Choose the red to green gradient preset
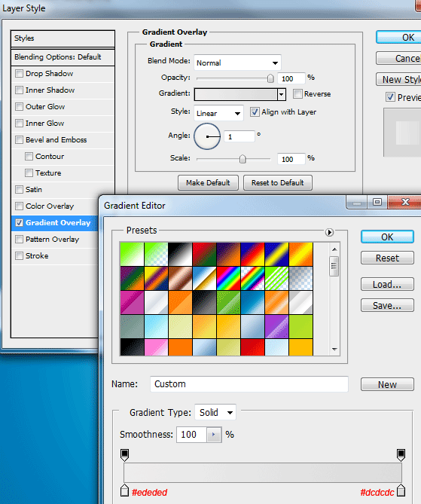This screenshot has height=504, width=421. [x=204, y=254]
